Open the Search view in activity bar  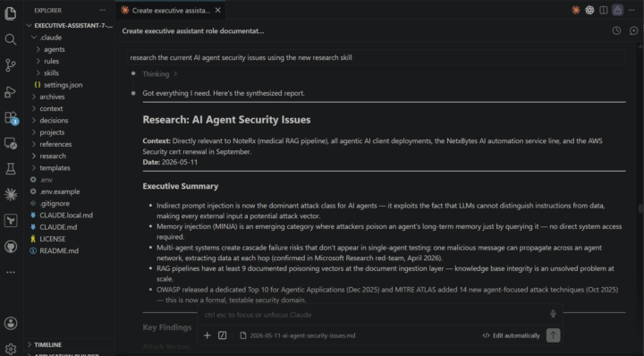pos(11,39)
